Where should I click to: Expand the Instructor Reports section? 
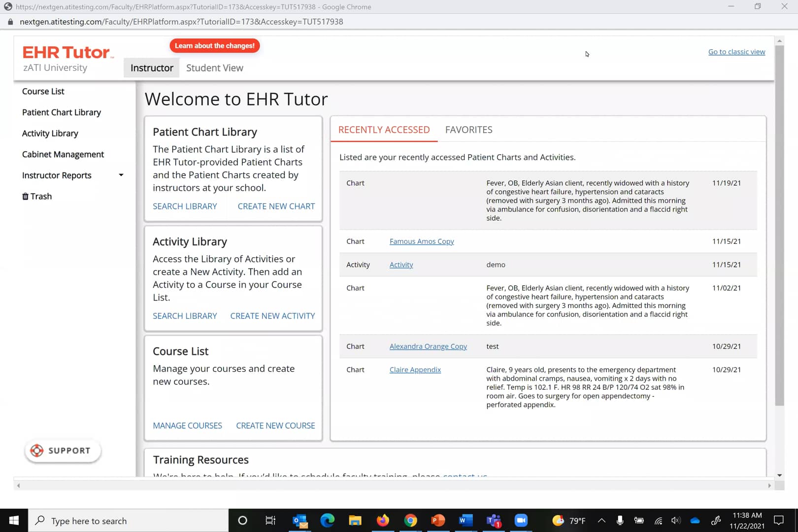point(121,175)
